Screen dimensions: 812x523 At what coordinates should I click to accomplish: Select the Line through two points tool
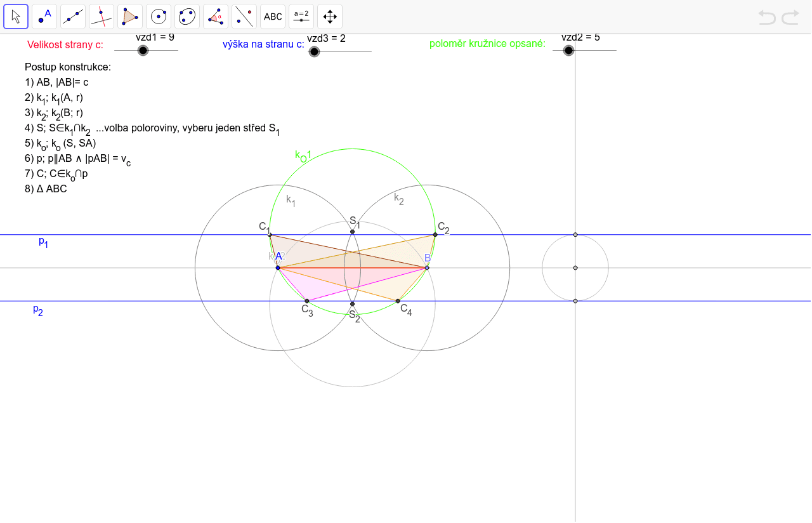[x=73, y=17]
